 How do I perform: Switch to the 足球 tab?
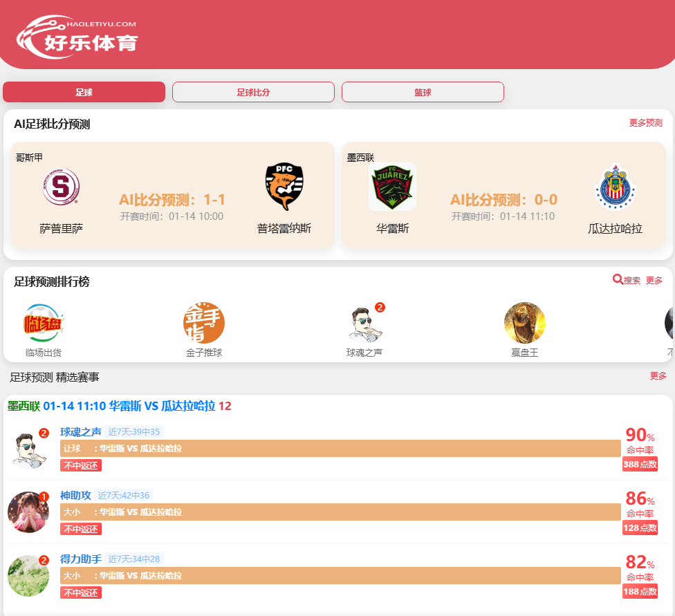coord(84,92)
